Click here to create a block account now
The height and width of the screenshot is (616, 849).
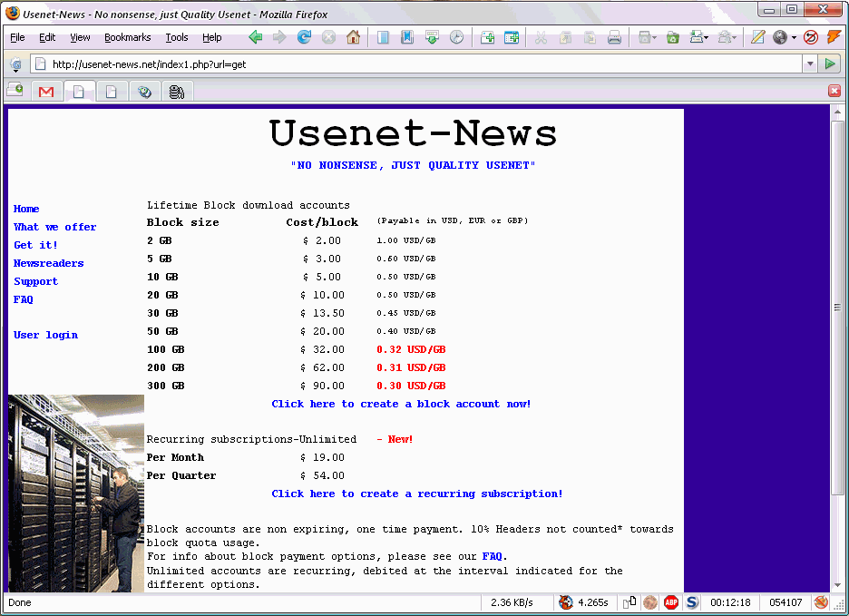pos(401,404)
